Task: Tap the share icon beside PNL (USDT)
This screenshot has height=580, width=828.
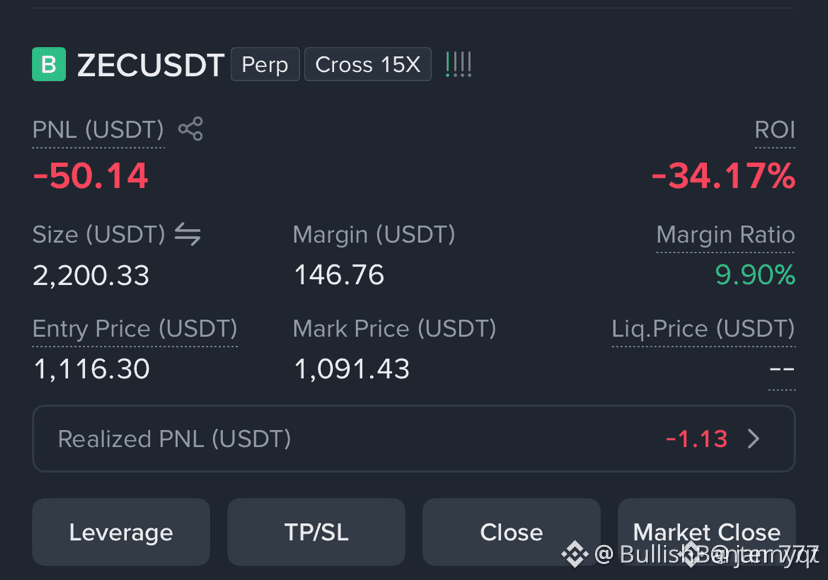Action: (x=191, y=129)
